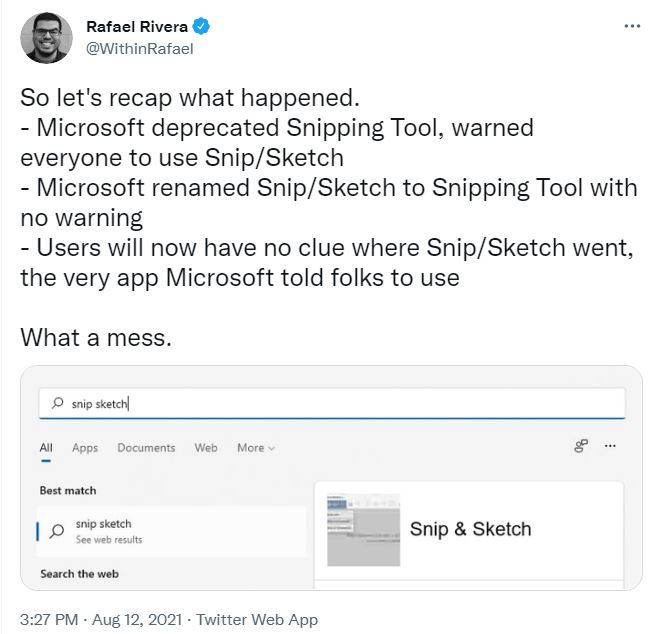Click the search options ellipsis icon
Screen dimensions: 649x634
tap(610, 446)
